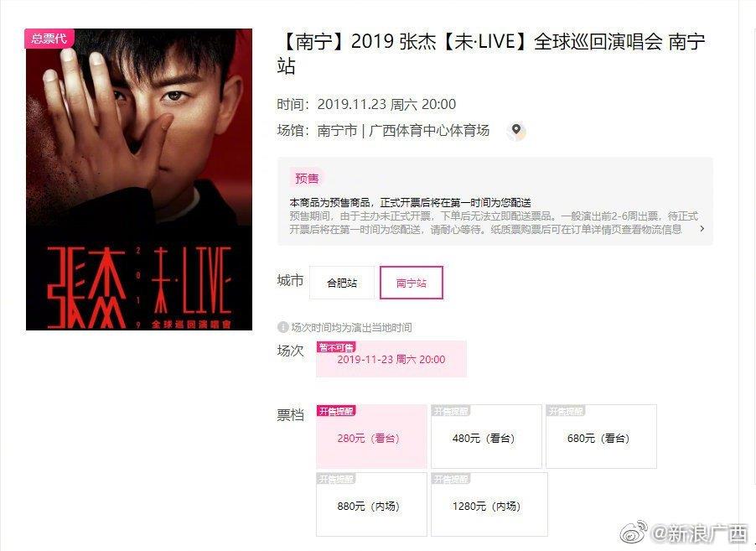The image size is (756, 551).
Task: Open the 张杰 未·LIVE concert poster
Action: [139, 179]
